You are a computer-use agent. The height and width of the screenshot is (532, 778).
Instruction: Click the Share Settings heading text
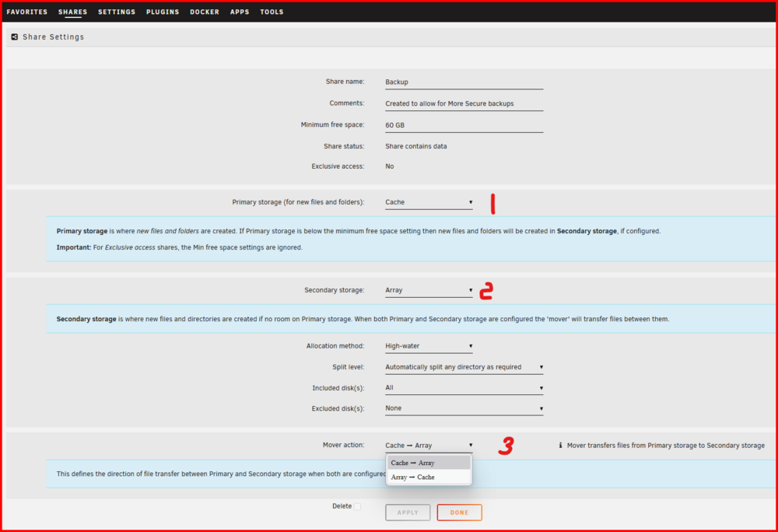tap(53, 37)
